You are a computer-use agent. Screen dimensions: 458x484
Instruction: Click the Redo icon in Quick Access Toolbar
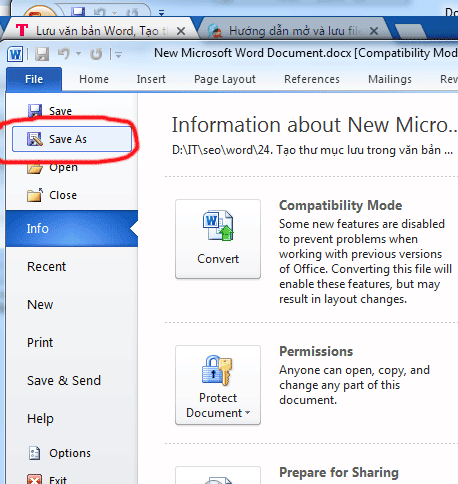[96, 54]
